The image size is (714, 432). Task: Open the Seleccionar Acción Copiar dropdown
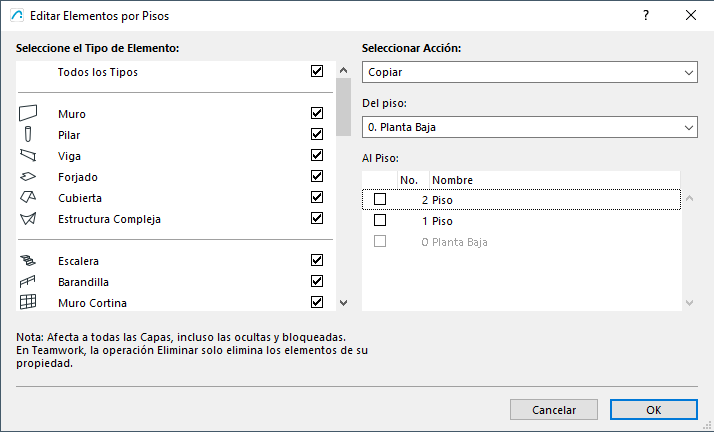coord(530,73)
